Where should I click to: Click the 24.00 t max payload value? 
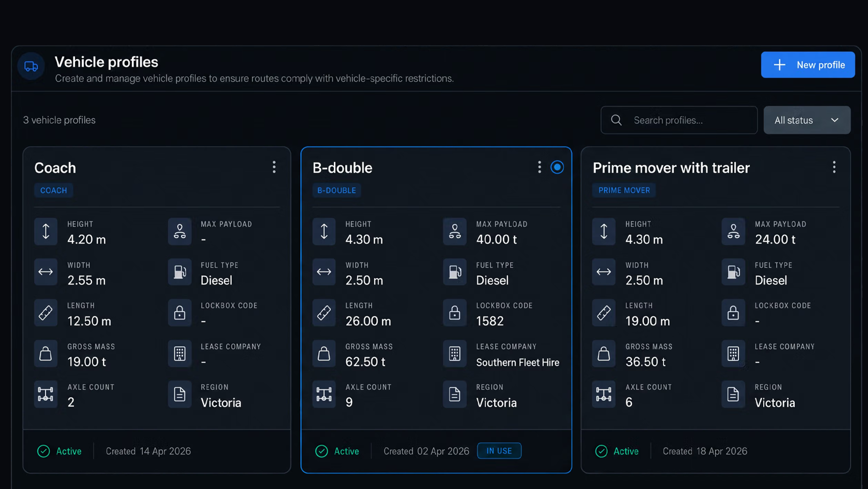coord(775,240)
